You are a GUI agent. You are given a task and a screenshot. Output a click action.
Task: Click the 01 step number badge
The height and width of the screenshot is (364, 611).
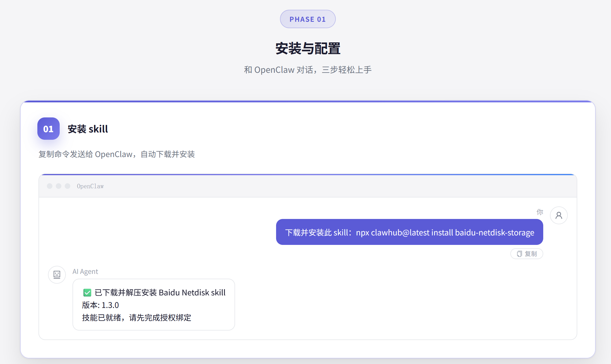(x=49, y=129)
